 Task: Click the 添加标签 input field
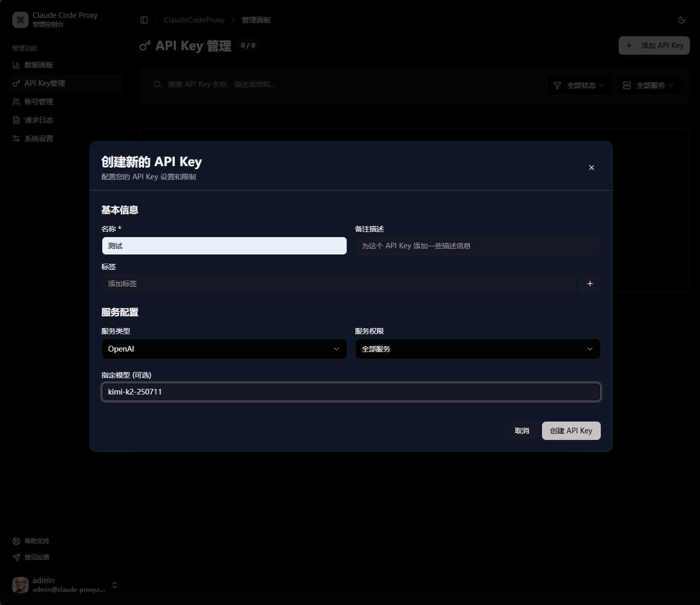coord(338,284)
